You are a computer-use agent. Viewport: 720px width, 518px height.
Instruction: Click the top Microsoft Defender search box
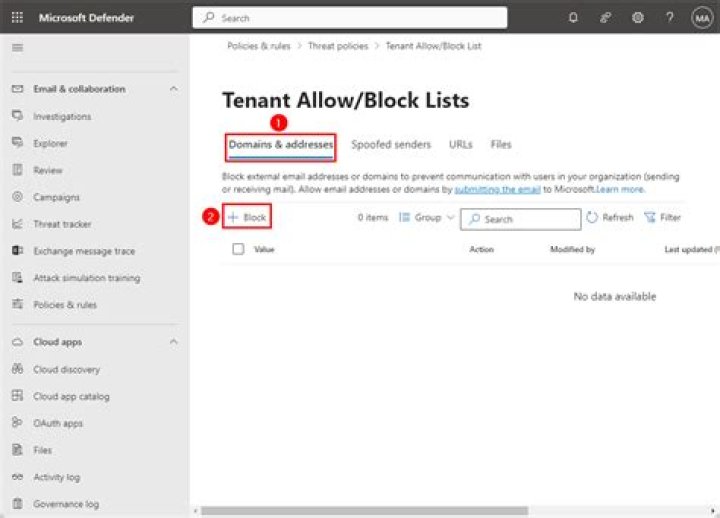point(350,18)
